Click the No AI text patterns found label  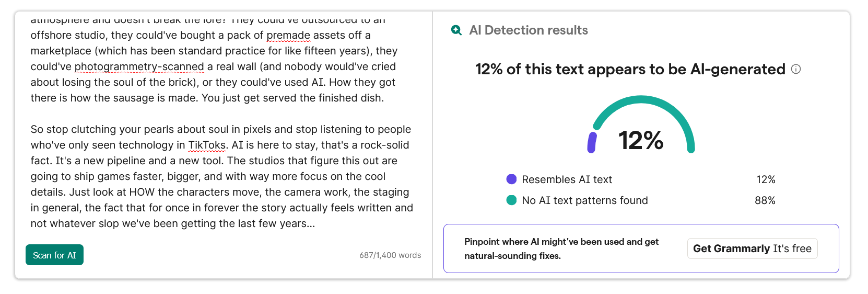coord(585,200)
